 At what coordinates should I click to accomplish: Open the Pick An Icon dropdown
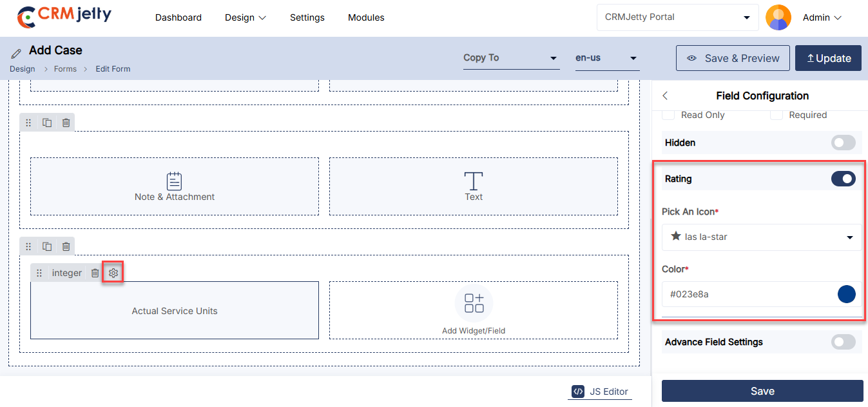coord(762,237)
